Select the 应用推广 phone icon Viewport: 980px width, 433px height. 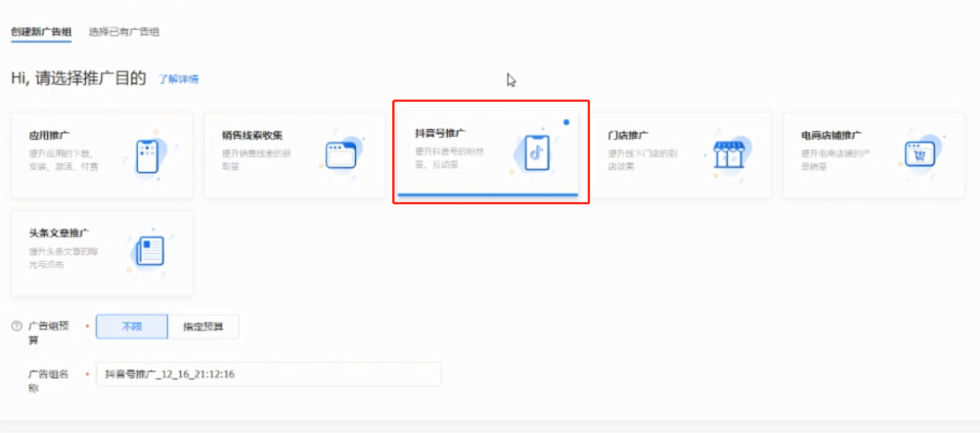coord(148,156)
